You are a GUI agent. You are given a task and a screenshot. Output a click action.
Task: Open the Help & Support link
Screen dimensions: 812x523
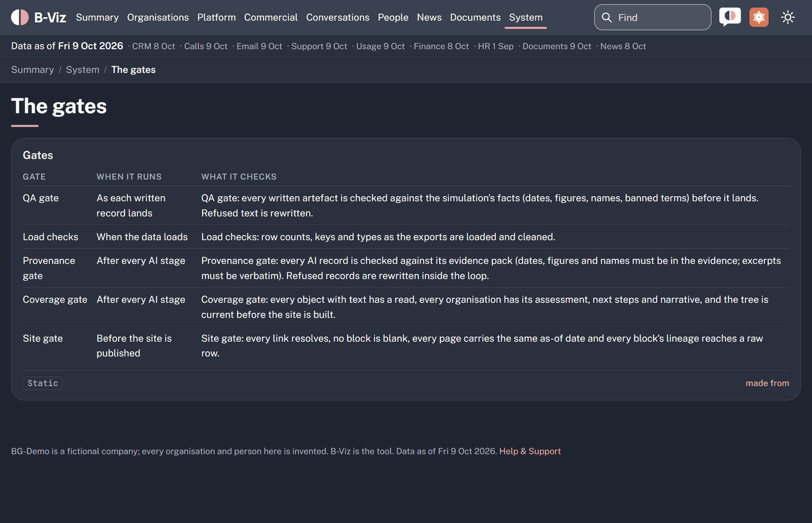tap(530, 451)
